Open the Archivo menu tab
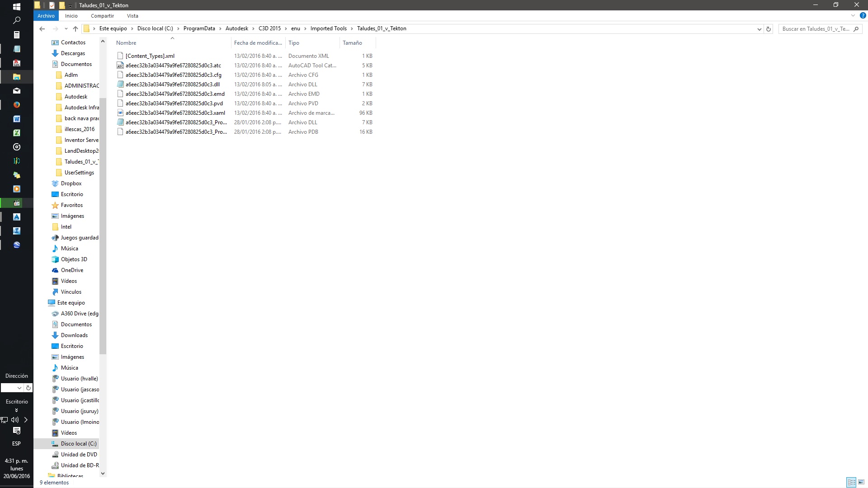868x488 pixels. point(46,16)
